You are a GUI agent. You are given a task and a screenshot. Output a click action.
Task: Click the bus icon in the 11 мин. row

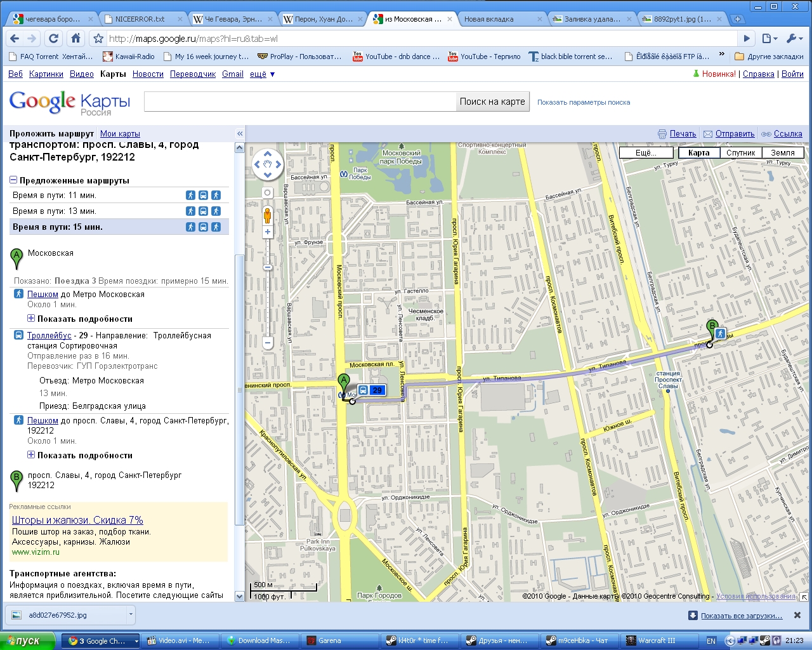point(203,196)
